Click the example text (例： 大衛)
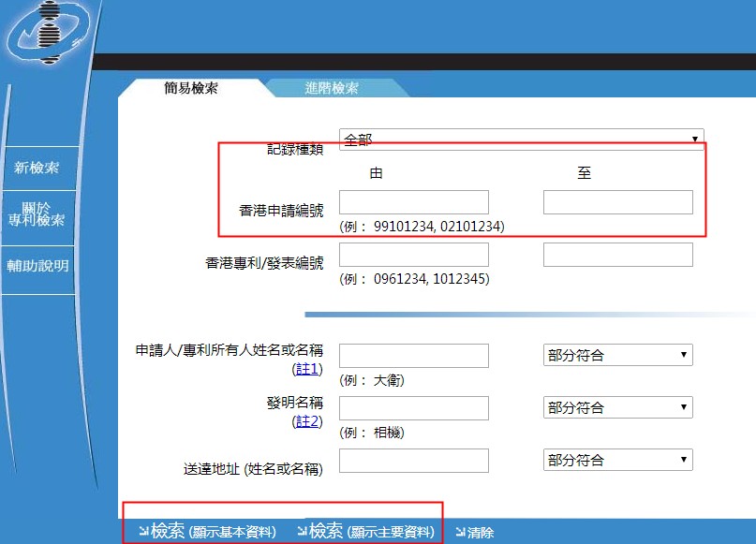The image size is (756, 544). [x=372, y=380]
